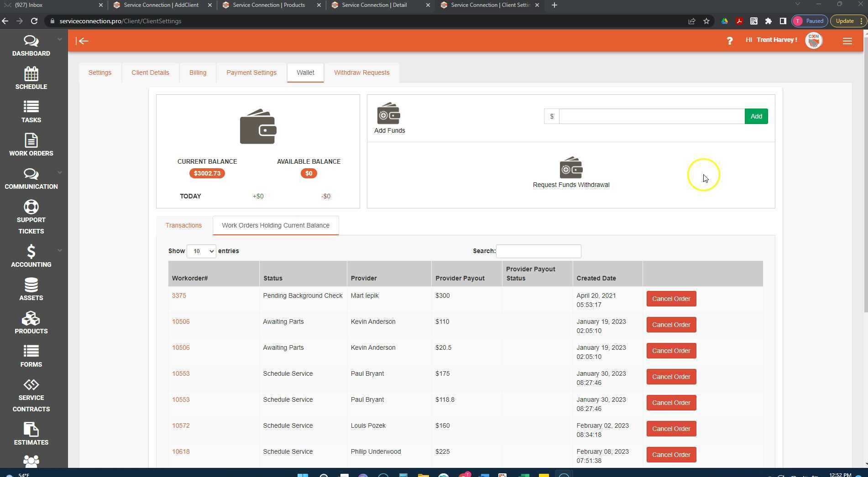Open work order 10572 link
The image size is (868, 477).
181,425
